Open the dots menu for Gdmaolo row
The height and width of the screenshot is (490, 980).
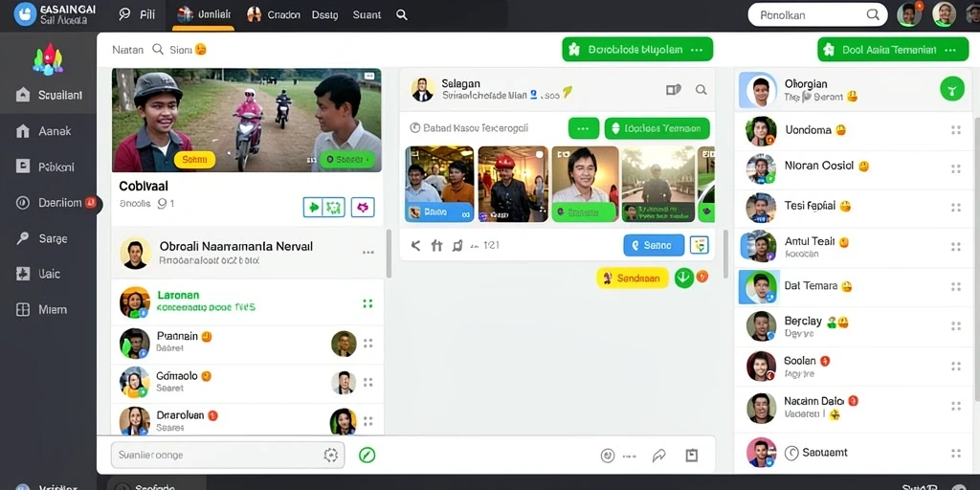tap(368, 382)
